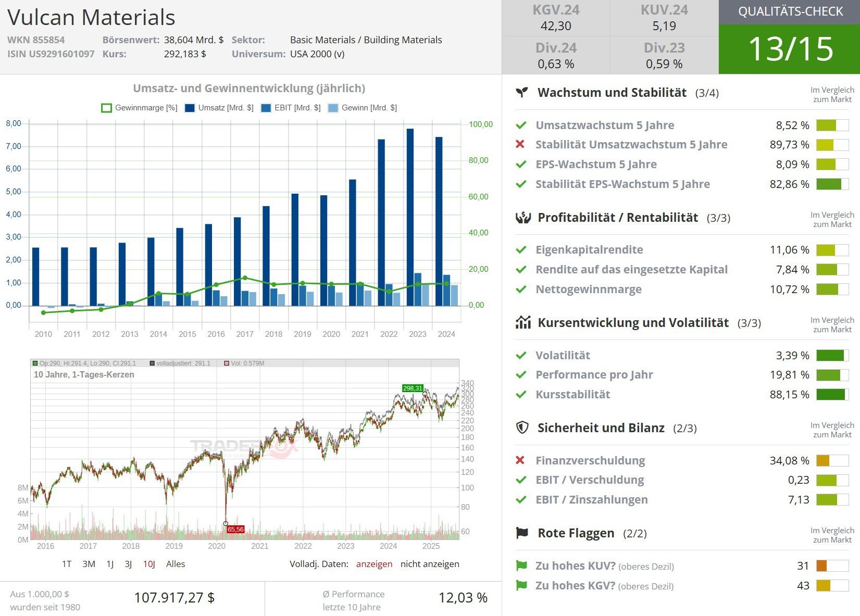Click the Kurs value 292,183 $
This screenshot has height=616, width=860.
[x=185, y=54]
